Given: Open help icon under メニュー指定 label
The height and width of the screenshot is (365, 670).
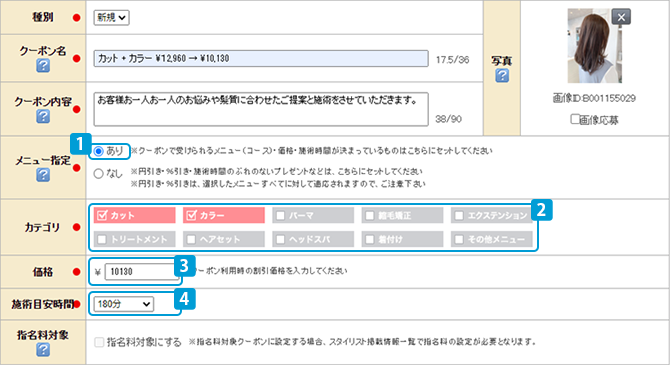Looking at the screenshot, I should 43,174.
